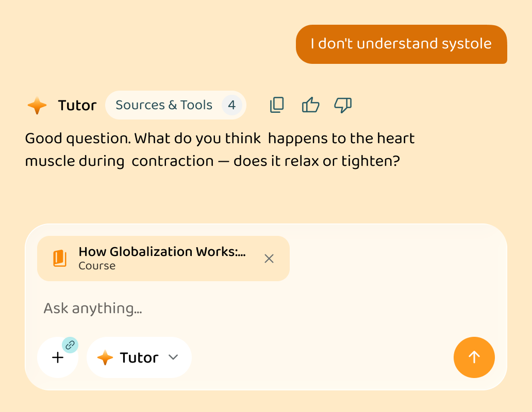This screenshot has height=412, width=532.
Task: Mark the response with thumbs down
Action: [x=343, y=105]
